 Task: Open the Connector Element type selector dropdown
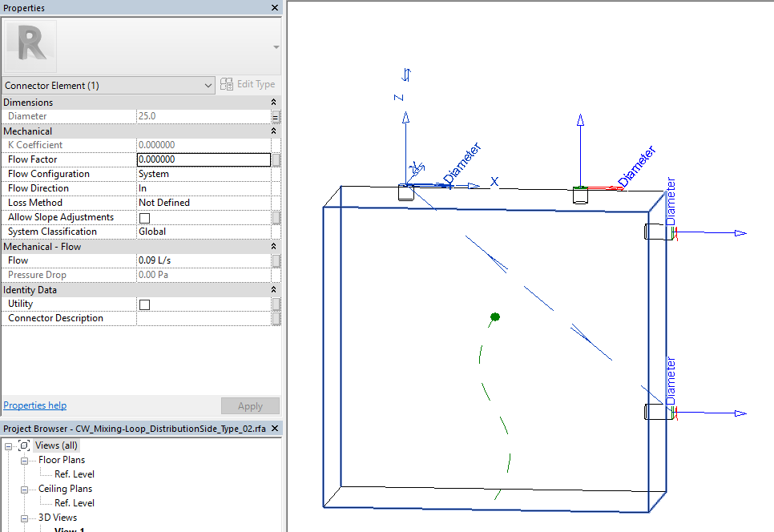pyautogui.click(x=208, y=85)
